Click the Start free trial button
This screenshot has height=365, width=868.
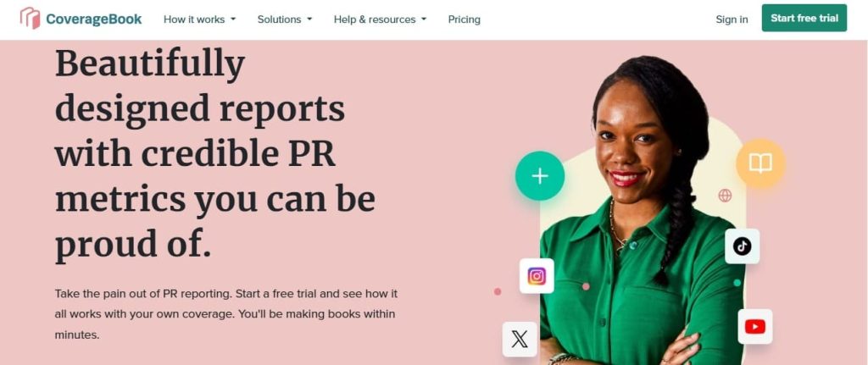pyautogui.click(x=804, y=19)
